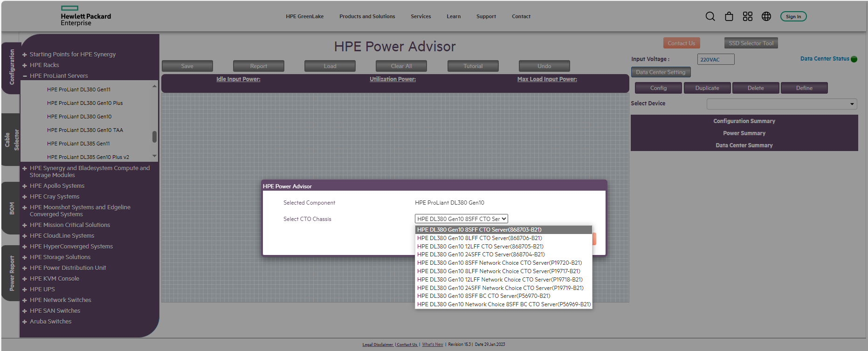The width and height of the screenshot is (868, 351).
Task: Open the Learn menu
Action: click(454, 16)
